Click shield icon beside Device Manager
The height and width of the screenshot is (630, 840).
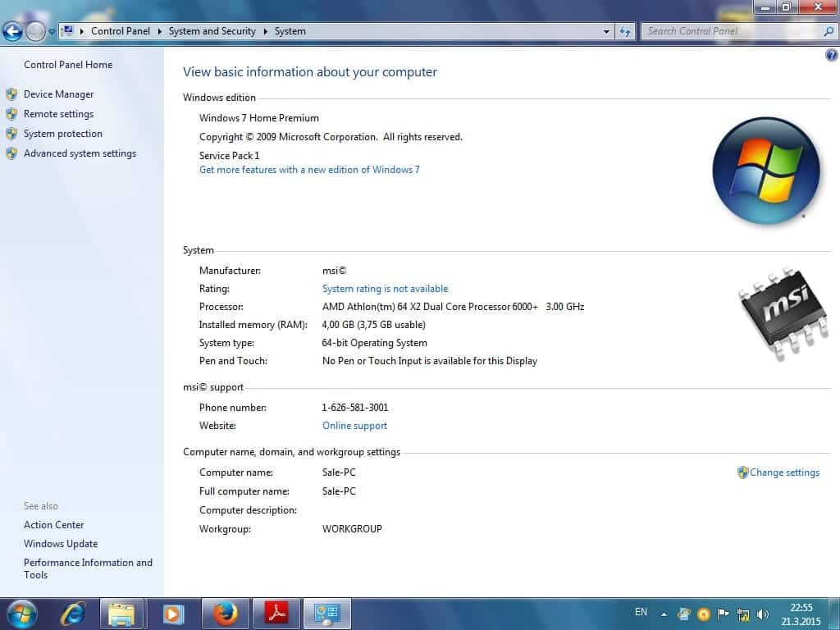tap(11, 94)
